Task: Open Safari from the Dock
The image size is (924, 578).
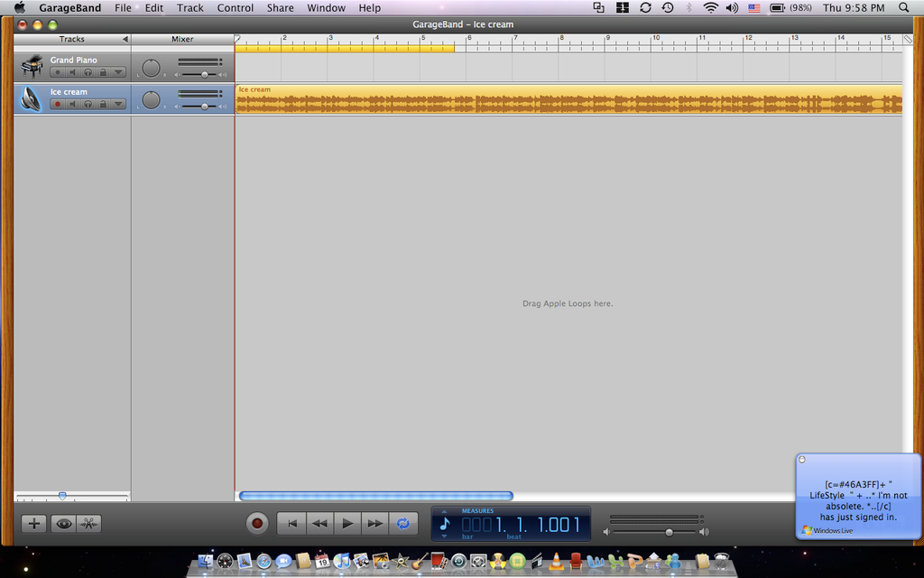Action: 263,561
